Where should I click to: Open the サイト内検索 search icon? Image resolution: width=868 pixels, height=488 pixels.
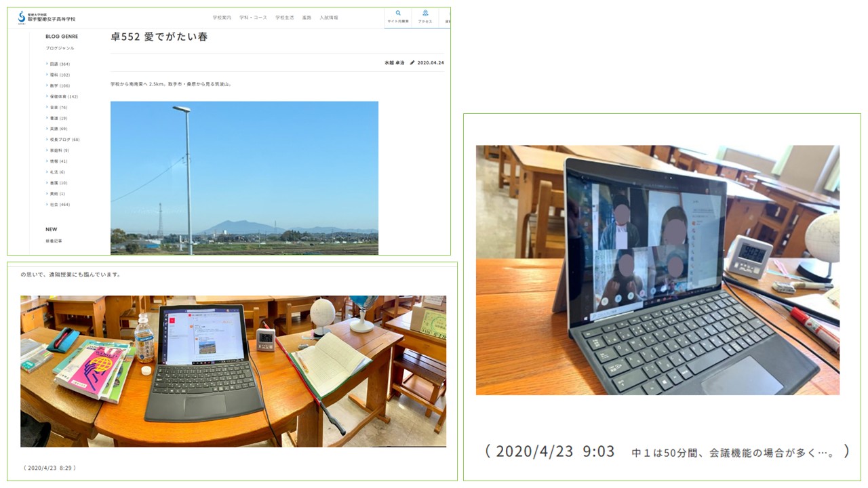(x=397, y=16)
